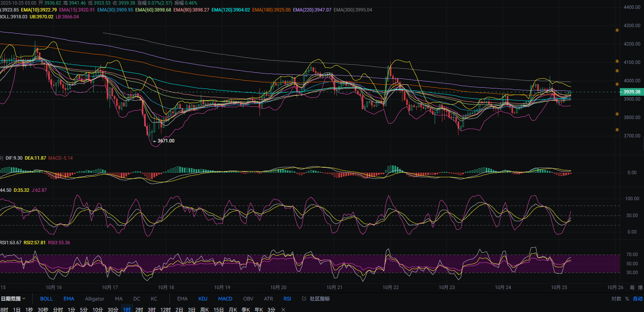Click the alert bell at the 4100 level
Image resolution: width=644 pixels, height=312 pixels.
[617, 61]
